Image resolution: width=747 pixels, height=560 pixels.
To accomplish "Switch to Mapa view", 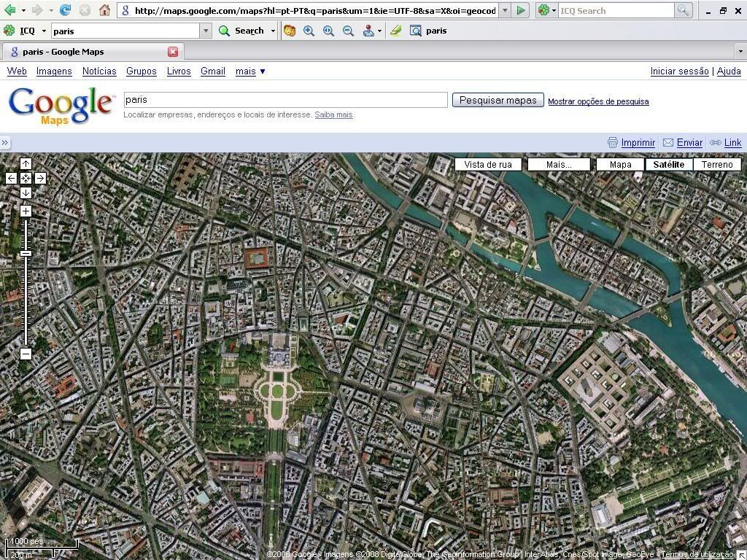I will coord(620,164).
